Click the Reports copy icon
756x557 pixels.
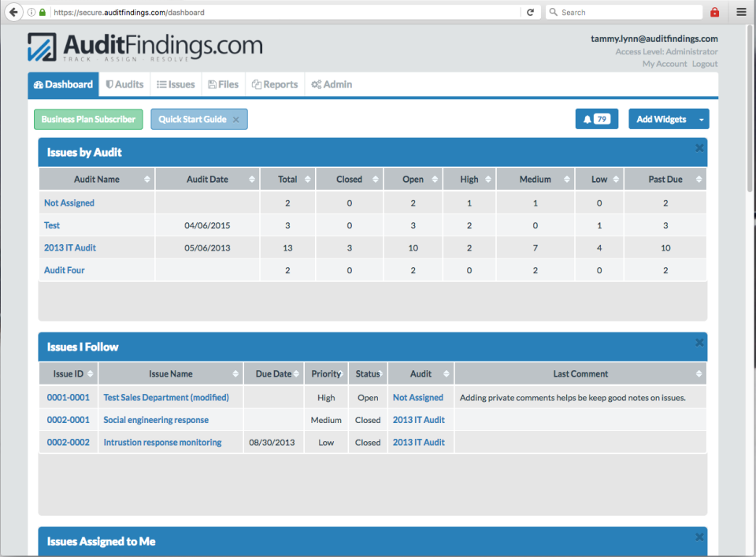click(x=256, y=84)
